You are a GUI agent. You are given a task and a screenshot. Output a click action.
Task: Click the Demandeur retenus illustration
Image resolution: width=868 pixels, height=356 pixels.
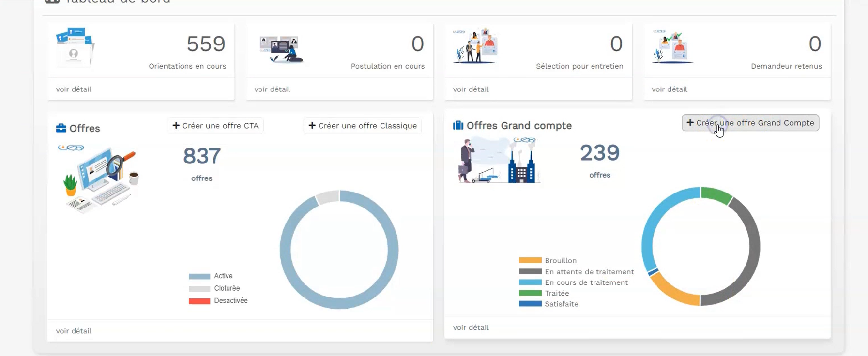[673, 46]
